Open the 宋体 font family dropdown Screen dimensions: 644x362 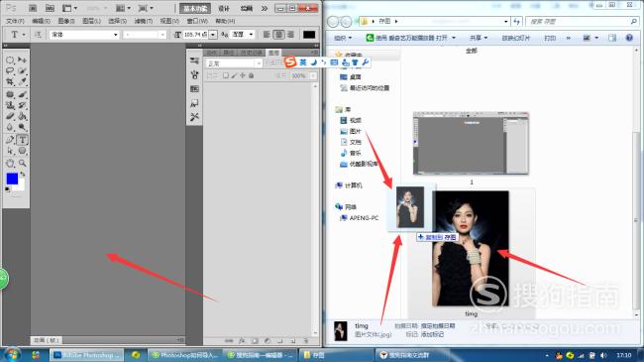84,35
